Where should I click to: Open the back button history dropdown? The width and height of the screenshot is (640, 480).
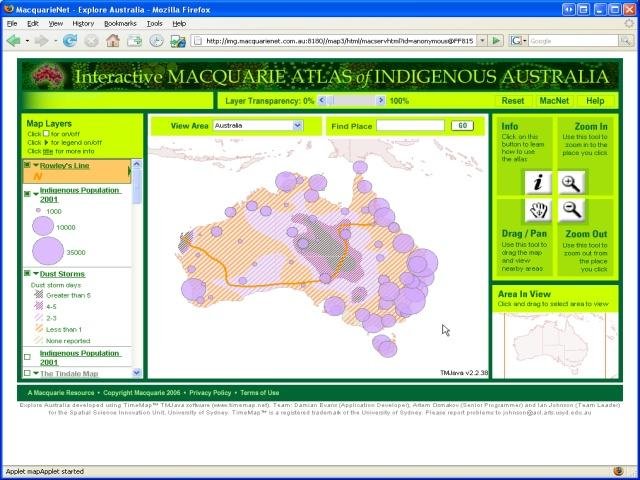coord(27,41)
